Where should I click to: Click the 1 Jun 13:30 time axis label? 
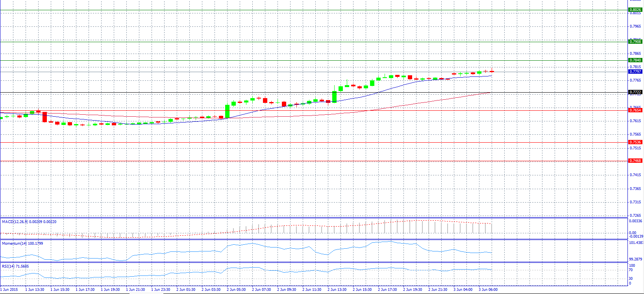coord(35,290)
